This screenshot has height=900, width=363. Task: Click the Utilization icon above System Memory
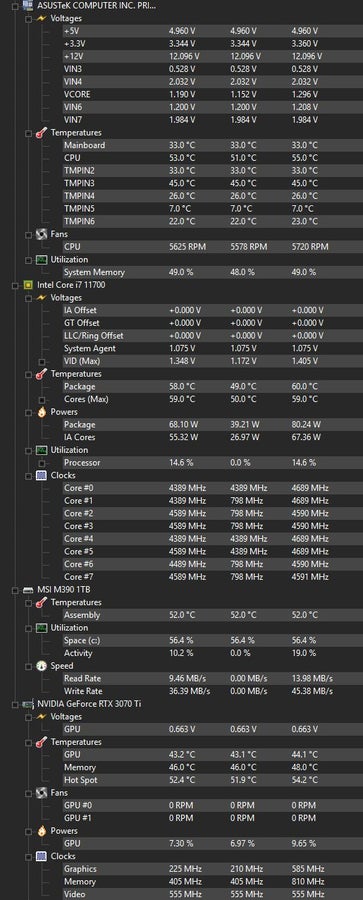point(41,259)
